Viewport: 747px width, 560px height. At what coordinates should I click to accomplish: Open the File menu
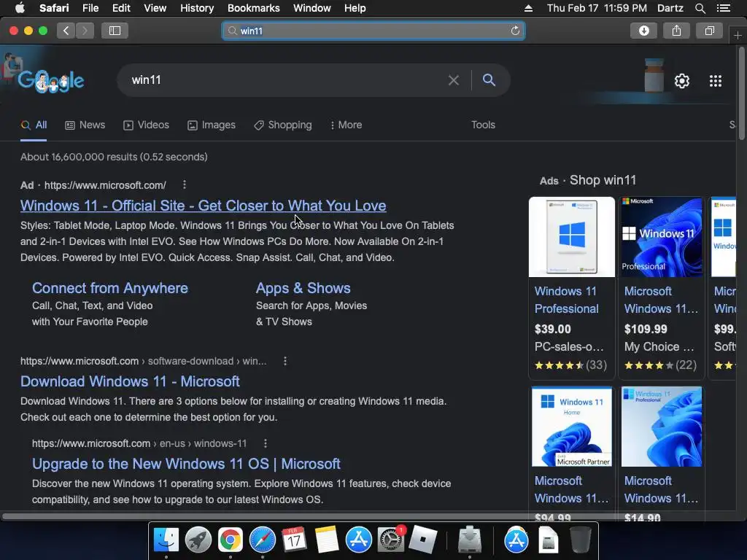[90, 8]
